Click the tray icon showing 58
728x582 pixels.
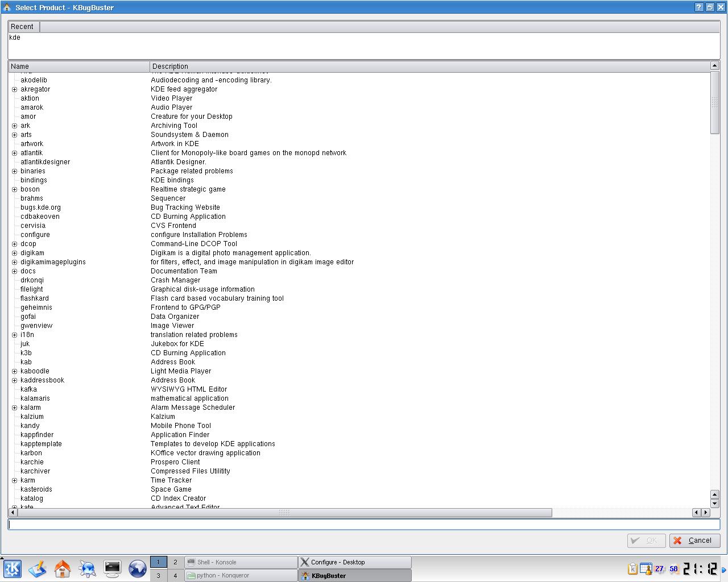coord(674,568)
